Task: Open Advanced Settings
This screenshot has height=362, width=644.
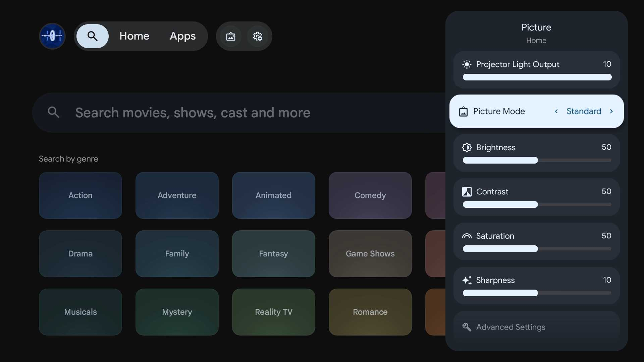Action: (537, 327)
